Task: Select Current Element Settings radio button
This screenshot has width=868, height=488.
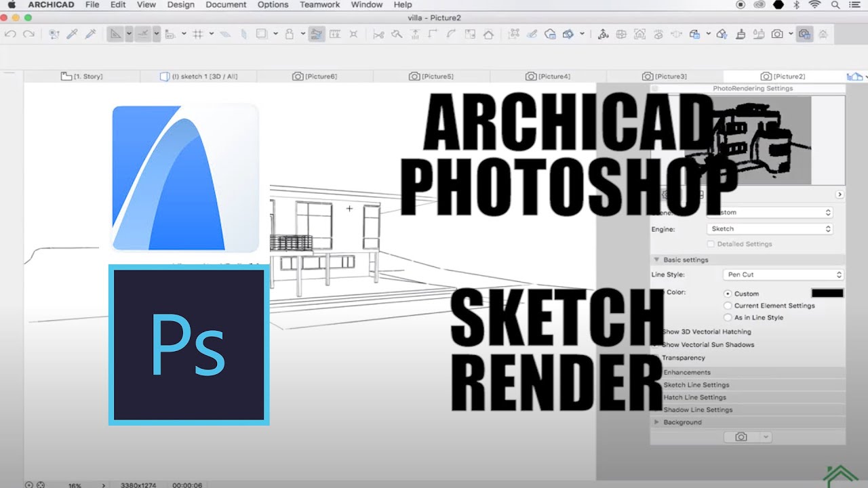Action: pyautogui.click(x=728, y=306)
